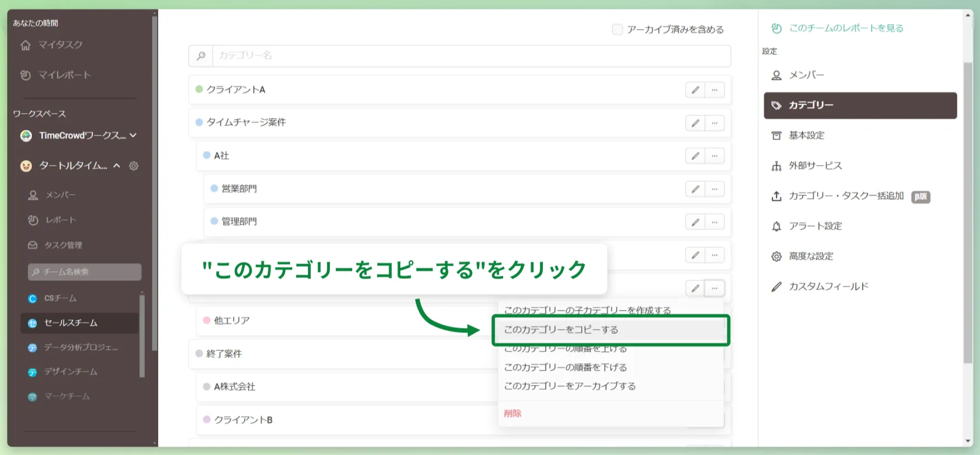The width and height of the screenshot is (980, 455).
Task: Click the カテゴリー名 search field
Action: (471, 56)
